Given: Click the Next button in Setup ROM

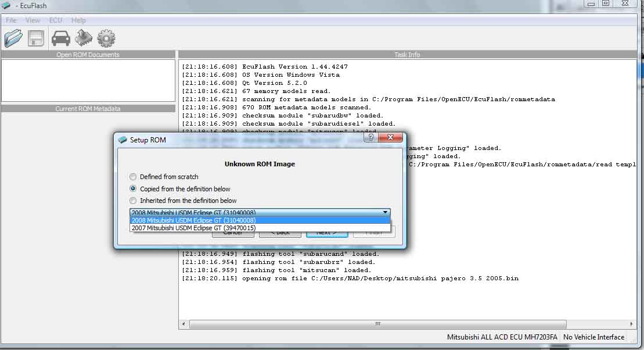Looking at the screenshot, I should (x=327, y=233).
